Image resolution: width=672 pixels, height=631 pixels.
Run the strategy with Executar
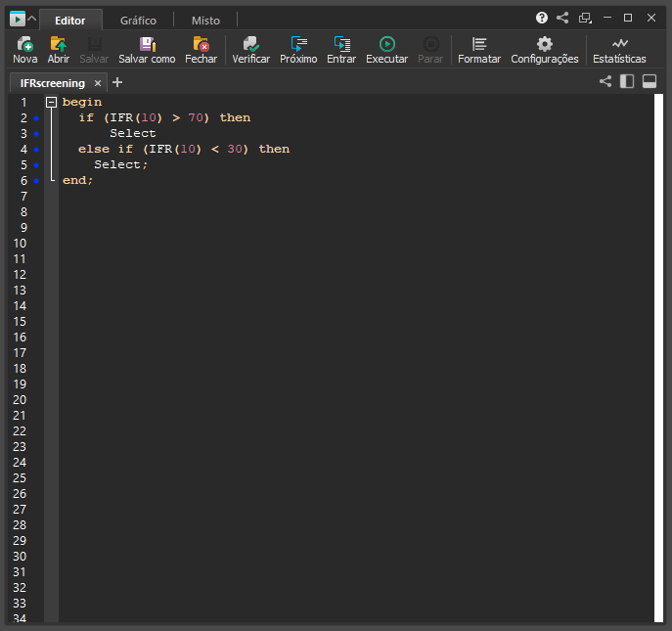[x=386, y=50]
